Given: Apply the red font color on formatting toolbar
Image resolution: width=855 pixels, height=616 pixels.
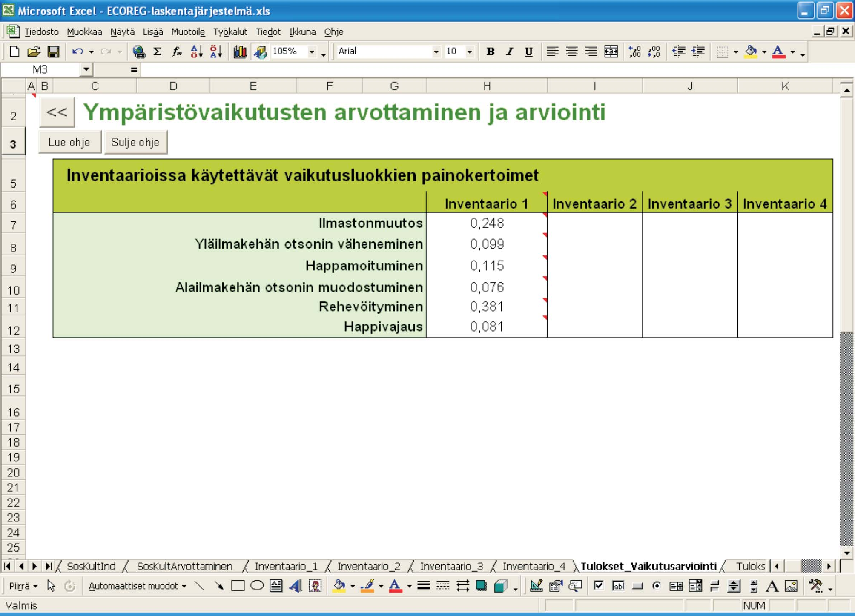Looking at the screenshot, I should coord(778,52).
